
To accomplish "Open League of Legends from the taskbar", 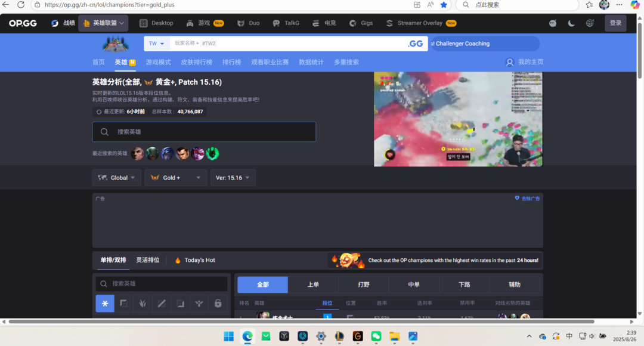I will coord(339,336).
